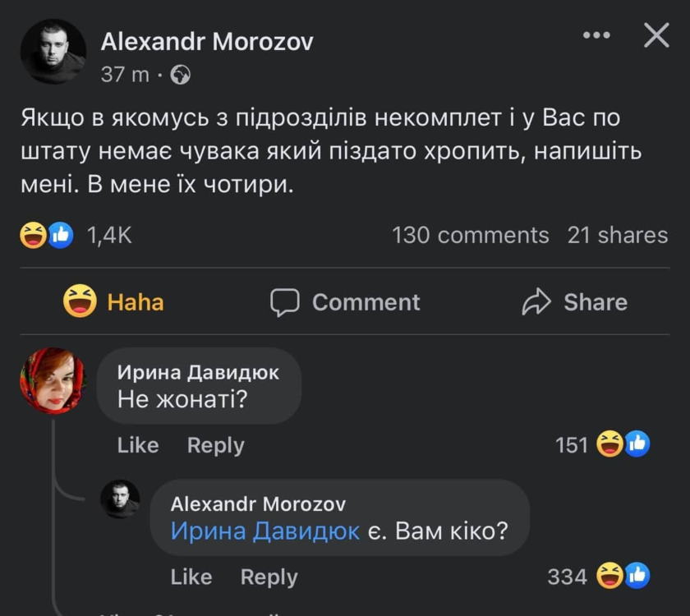This screenshot has height=616, width=690.
Task: View the 151 reactions on Ирина's comment
Action: pyautogui.click(x=602, y=444)
